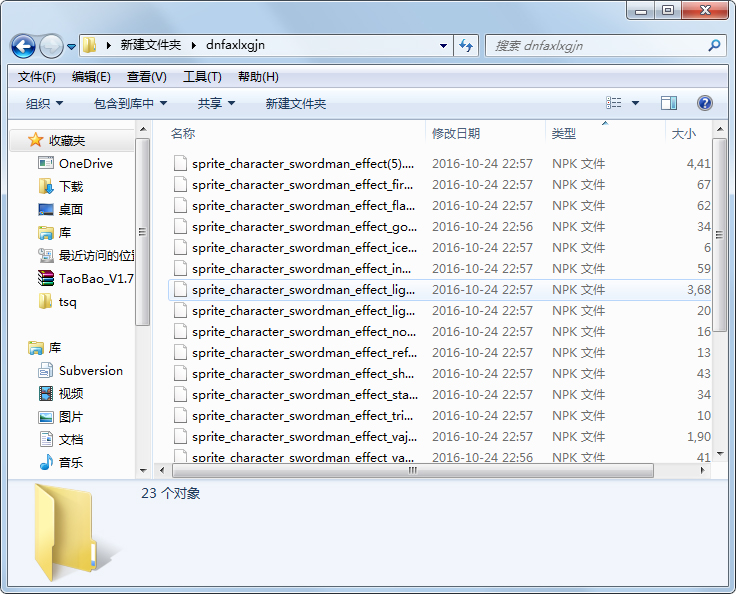Click file icon of effect_no... row
This screenshot has width=736, height=594.
(181, 332)
